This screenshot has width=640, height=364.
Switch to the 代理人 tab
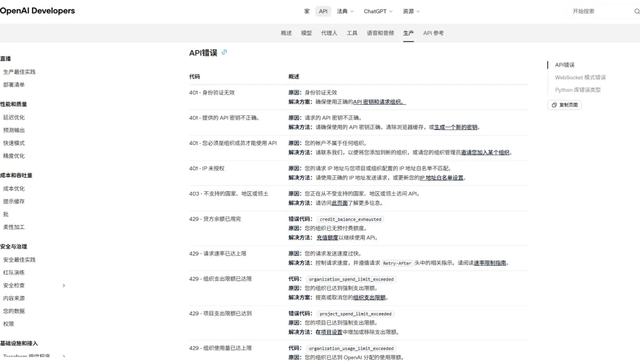(329, 33)
